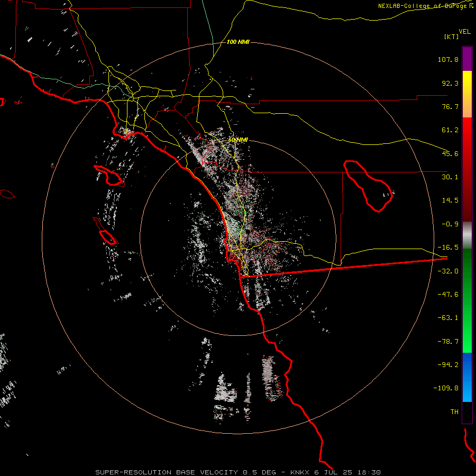Select the -94.2 legend value

point(448,364)
